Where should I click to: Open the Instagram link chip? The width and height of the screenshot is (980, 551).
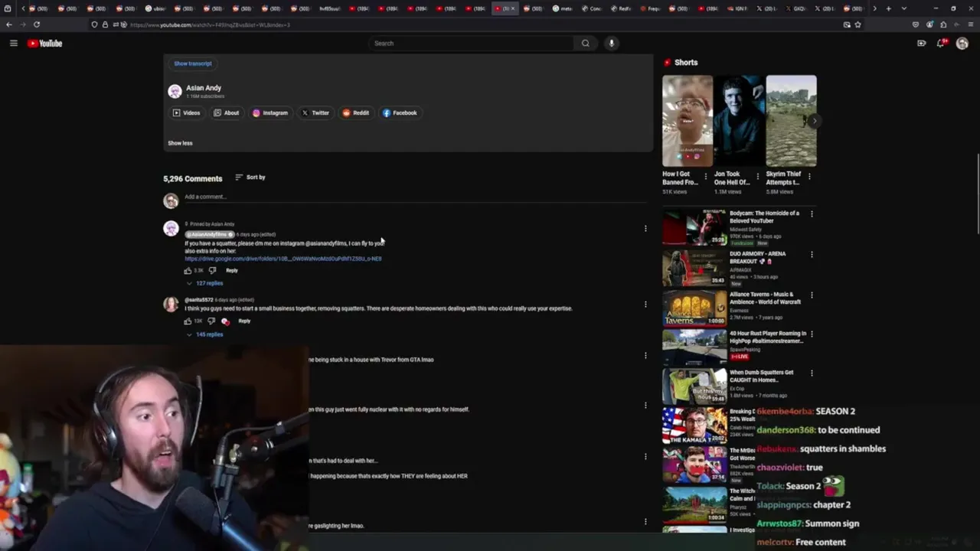(270, 112)
